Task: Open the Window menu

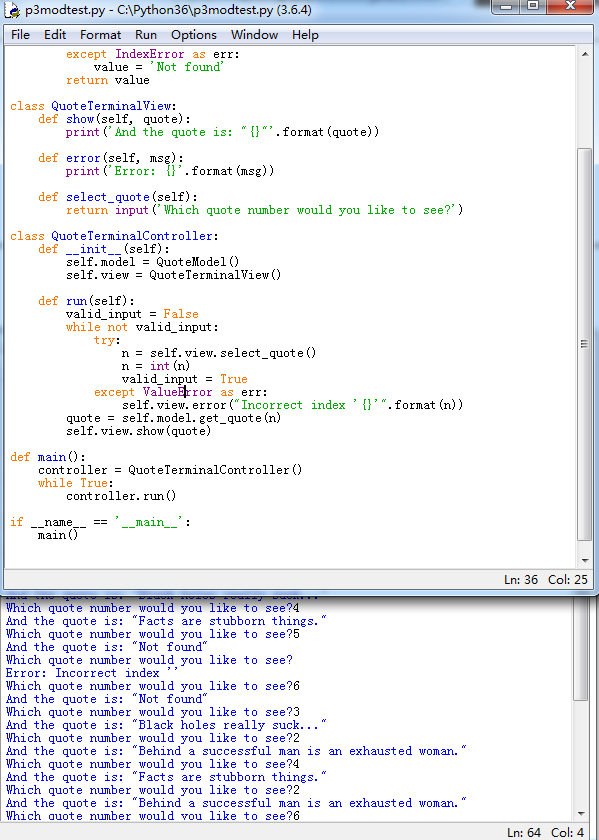Action: (x=254, y=35)
